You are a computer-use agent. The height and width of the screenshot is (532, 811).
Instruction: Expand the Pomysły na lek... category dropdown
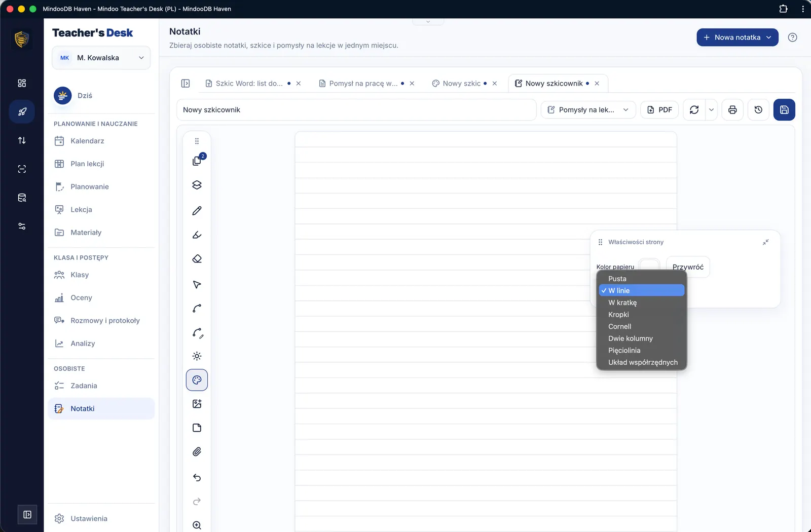tap(588, 110)
